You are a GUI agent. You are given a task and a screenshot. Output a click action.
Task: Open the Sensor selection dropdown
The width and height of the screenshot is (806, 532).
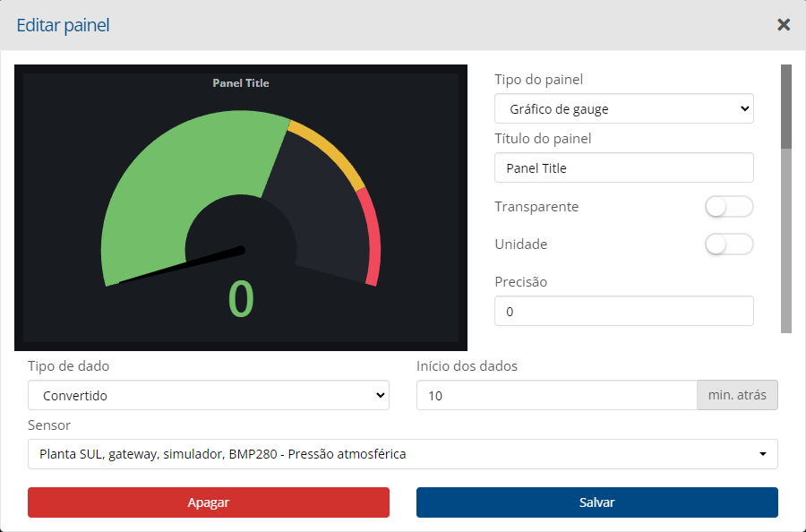(x=402, y=454)
